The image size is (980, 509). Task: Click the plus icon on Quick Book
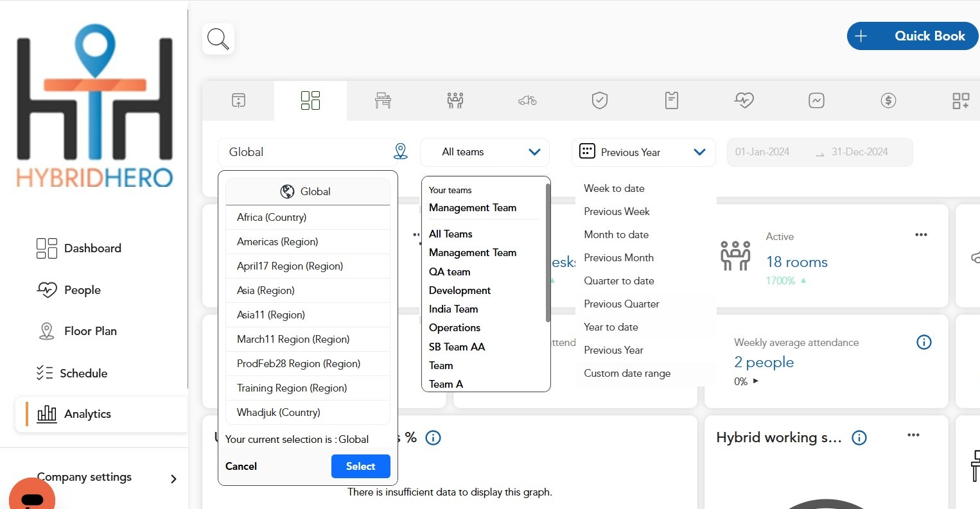tap(861, 36)
